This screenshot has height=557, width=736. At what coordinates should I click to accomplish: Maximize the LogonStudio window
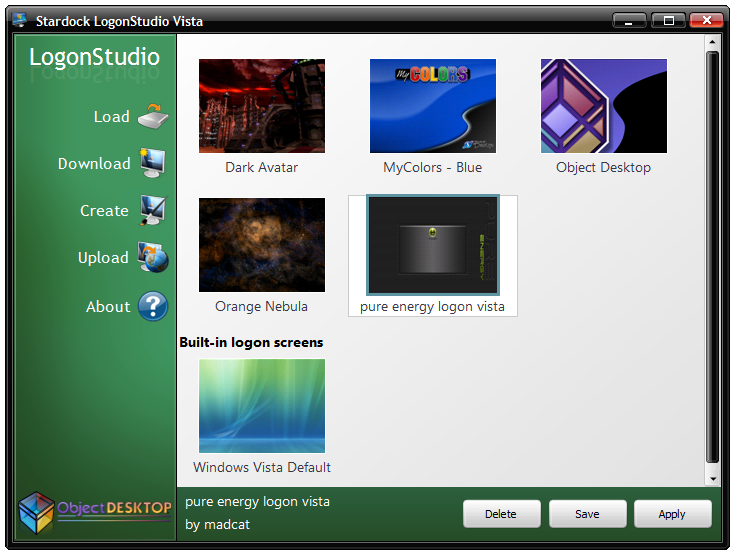point(668,21)
